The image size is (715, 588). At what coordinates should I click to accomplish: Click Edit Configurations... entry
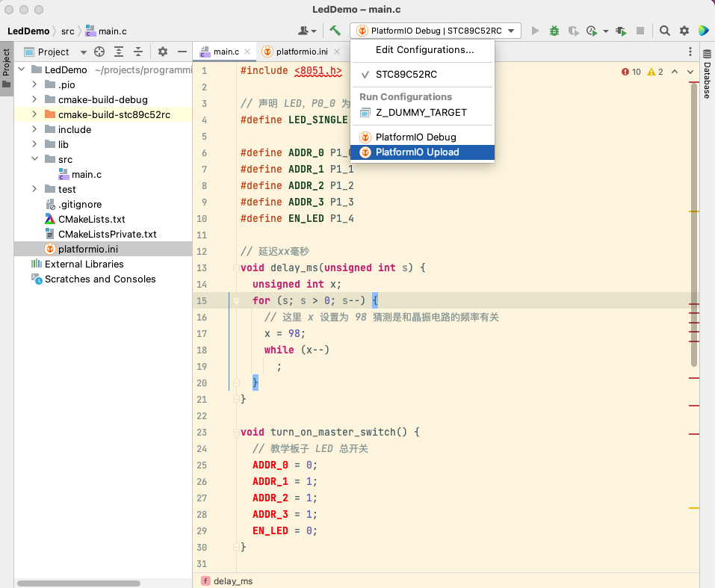point(424,50)
